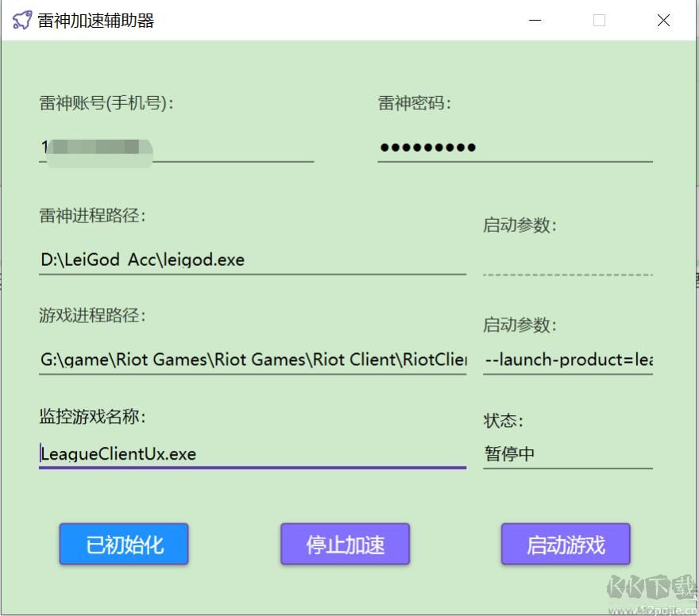Screen dimensions: 699x616
Task: Click the 监控游戏名称 label
Action: pos(93,417)
